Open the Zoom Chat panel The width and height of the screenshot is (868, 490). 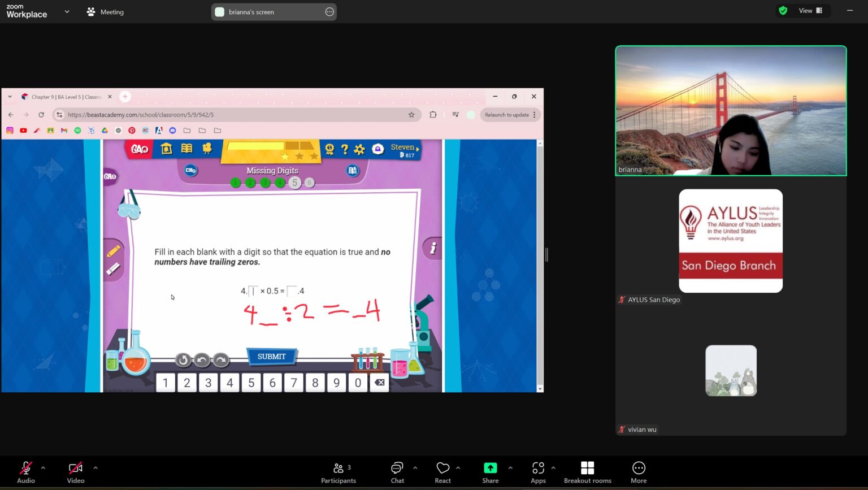click(x=397, y=472)
